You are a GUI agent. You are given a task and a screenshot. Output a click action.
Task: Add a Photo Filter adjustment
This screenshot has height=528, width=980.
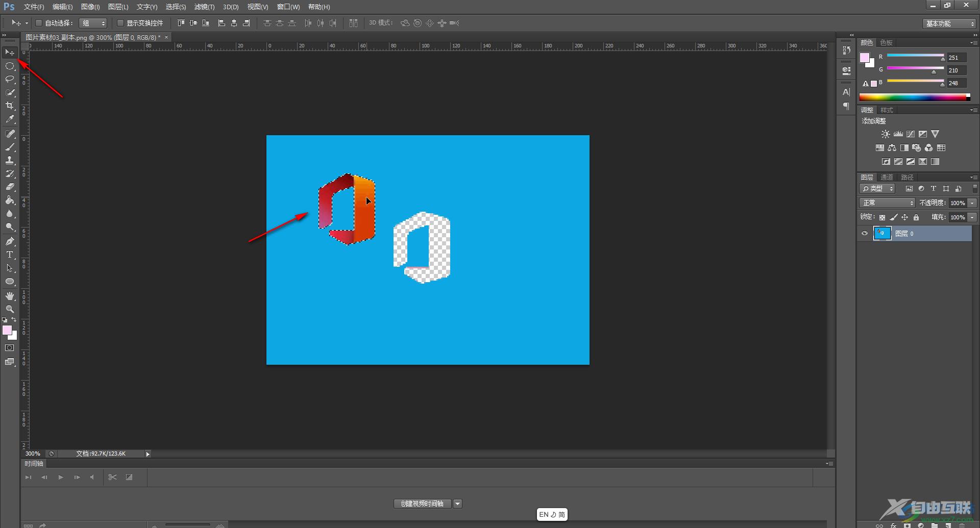917,148
